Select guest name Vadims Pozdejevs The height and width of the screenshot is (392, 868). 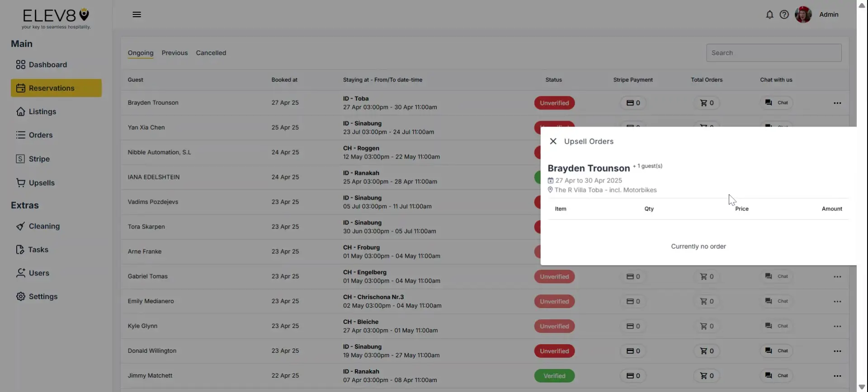tap(153, 202)
